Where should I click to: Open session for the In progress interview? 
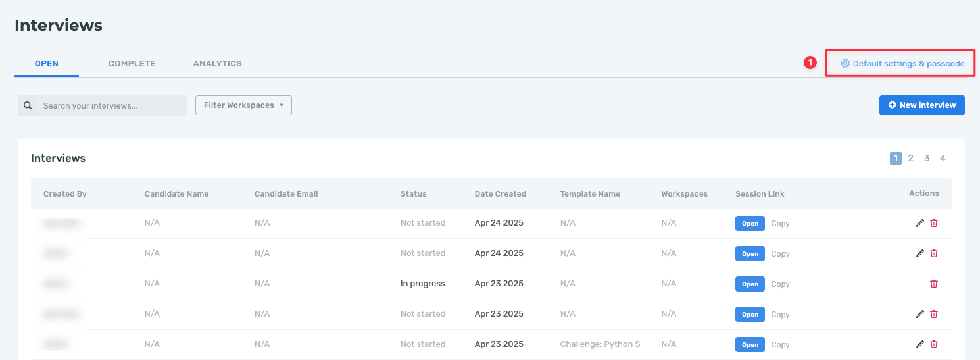coord(750,284)
